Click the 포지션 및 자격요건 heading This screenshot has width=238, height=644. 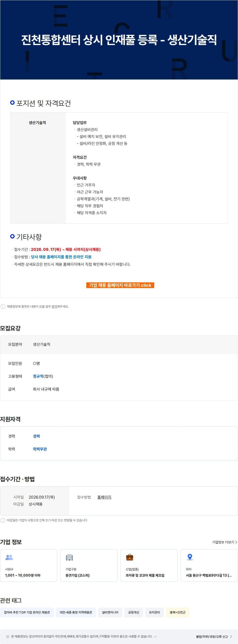point(44,103)
